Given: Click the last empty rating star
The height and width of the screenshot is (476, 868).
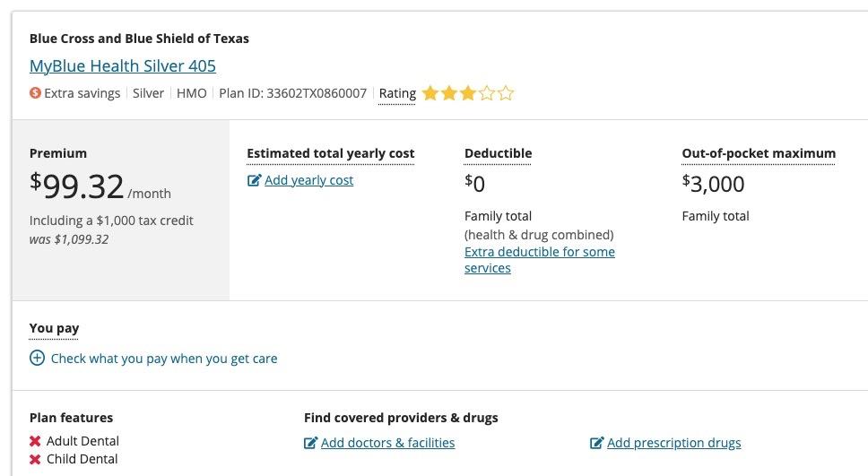Looking at the screenshot, I should pyautogui.click(x=506, y=93).
